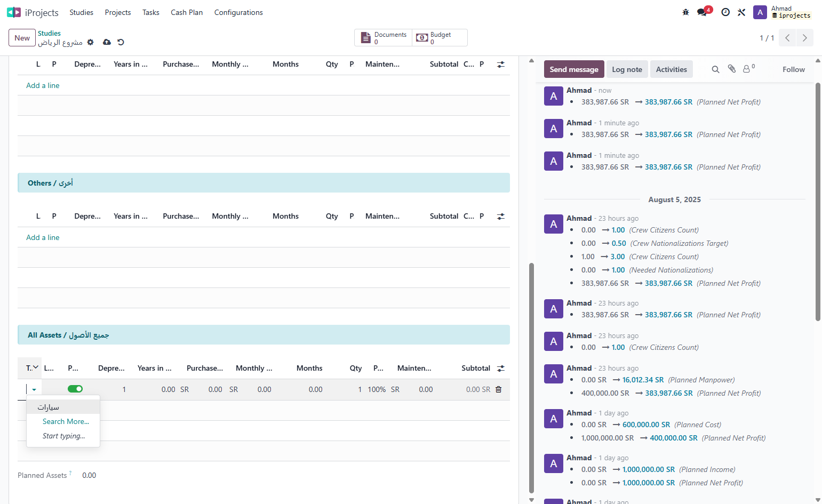Screen dimensions: 822x504
Task: Search messages in the chatter
Action: (716, 69)
